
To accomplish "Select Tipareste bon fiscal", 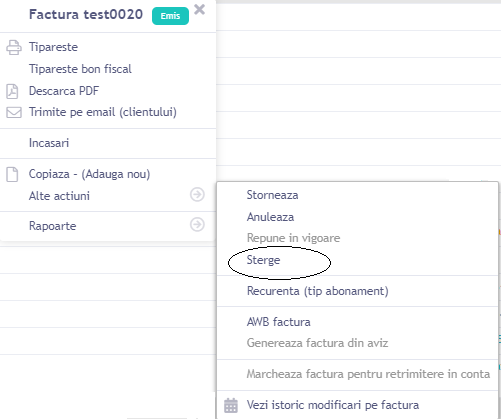I will 80,69.
